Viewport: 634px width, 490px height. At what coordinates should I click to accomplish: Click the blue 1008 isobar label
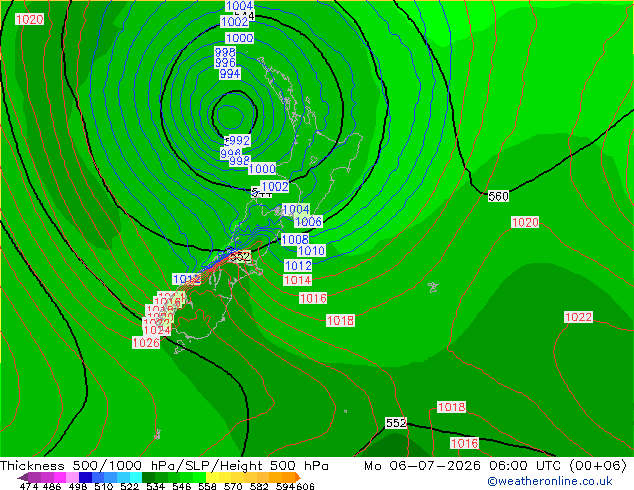point(295,239)
